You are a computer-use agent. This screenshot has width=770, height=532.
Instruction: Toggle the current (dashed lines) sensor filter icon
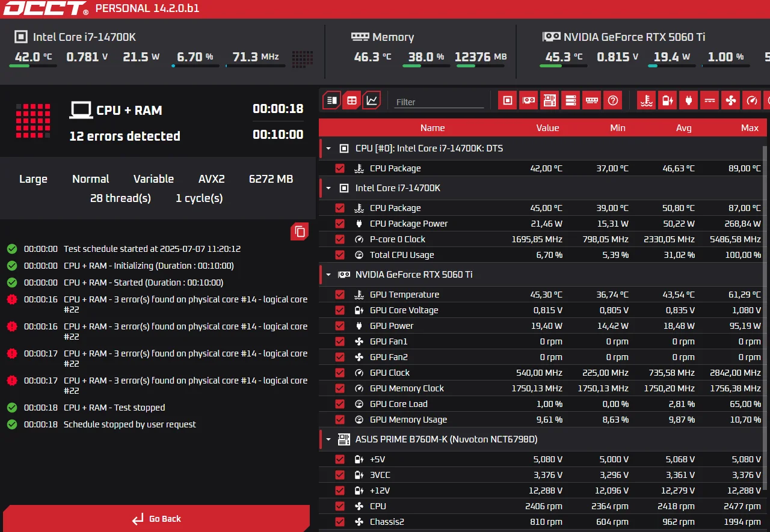click(x=710, y=100)
